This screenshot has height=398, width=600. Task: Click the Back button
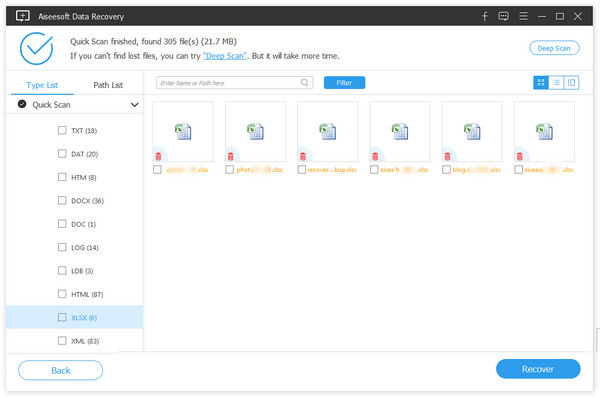click(60, 370)
